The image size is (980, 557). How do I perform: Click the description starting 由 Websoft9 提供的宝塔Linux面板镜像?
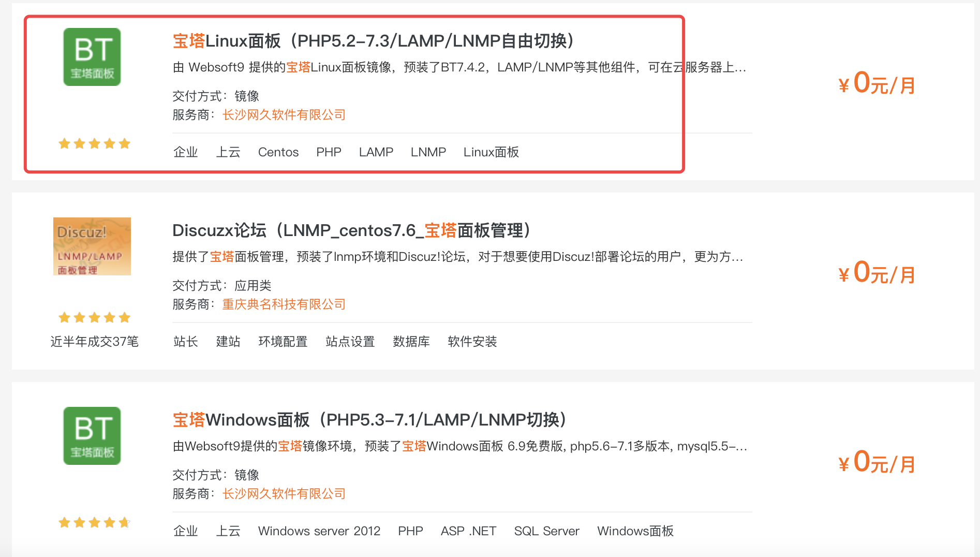[459, 67]
